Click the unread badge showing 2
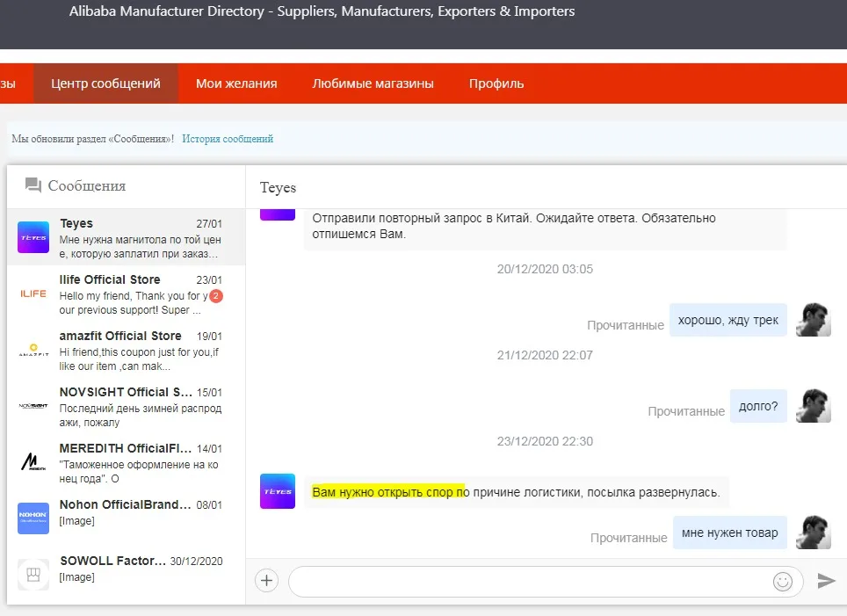847x616 pixels. (x=216, y=295)
